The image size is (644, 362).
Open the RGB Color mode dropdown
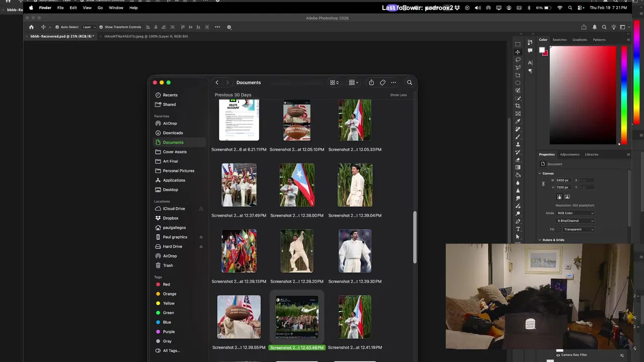[576, 213]
